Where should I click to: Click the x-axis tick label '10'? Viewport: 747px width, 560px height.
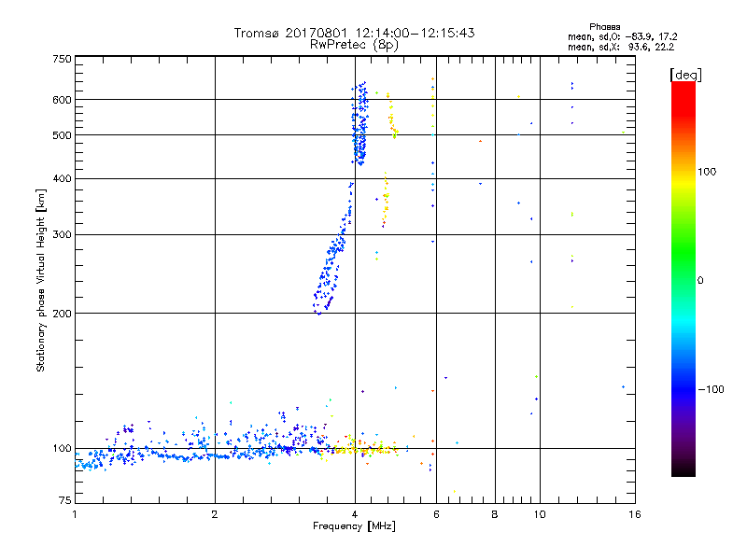pos(540,514)
